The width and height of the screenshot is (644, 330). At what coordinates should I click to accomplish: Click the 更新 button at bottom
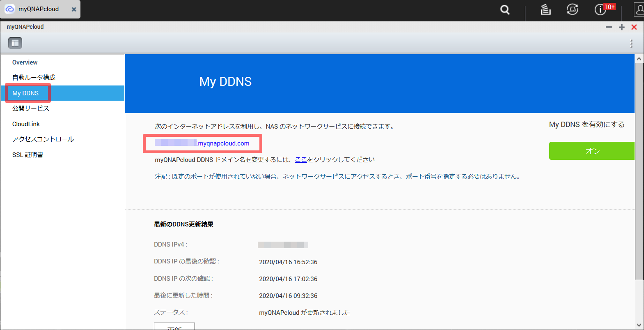tap(174, 326)
